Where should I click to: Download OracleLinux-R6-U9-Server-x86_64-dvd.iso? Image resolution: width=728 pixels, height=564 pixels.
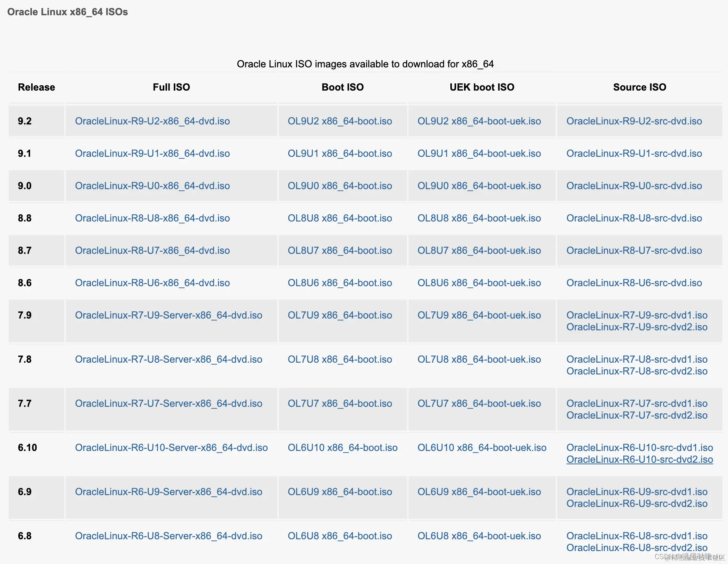[x=168, y=492]
